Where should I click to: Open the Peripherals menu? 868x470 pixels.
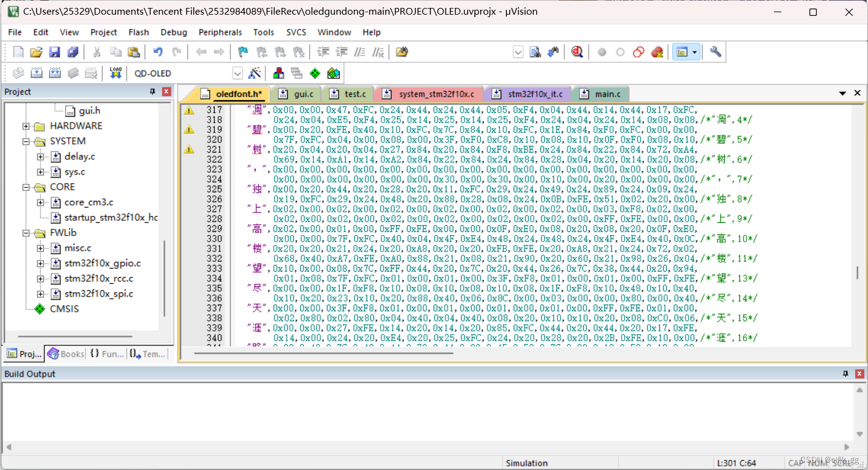220,32
